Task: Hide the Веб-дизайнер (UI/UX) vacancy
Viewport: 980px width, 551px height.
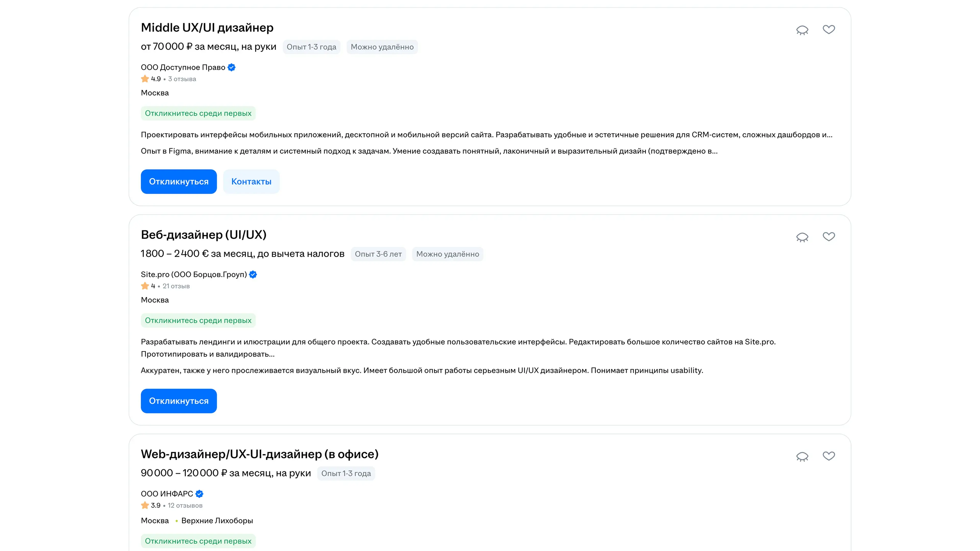Action: tap(802, 237)
